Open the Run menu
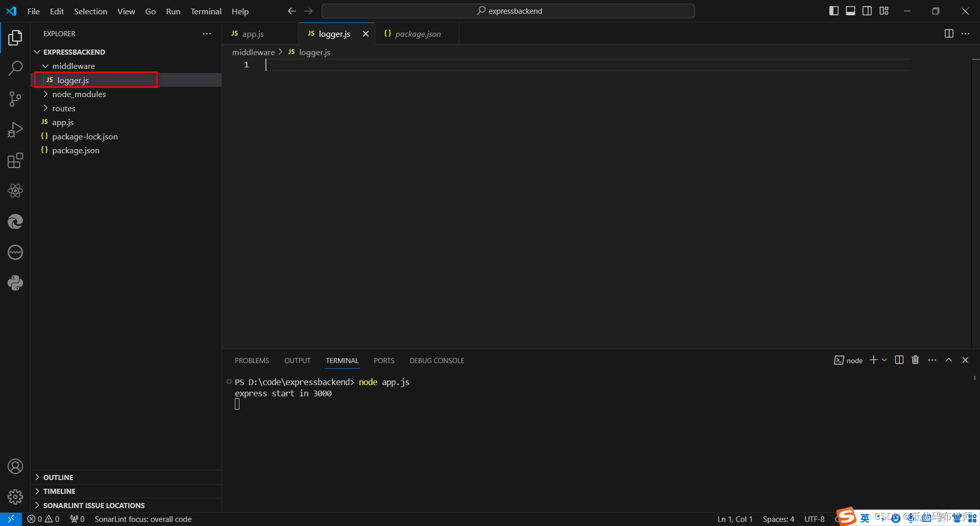 click(x=173, y=11)
